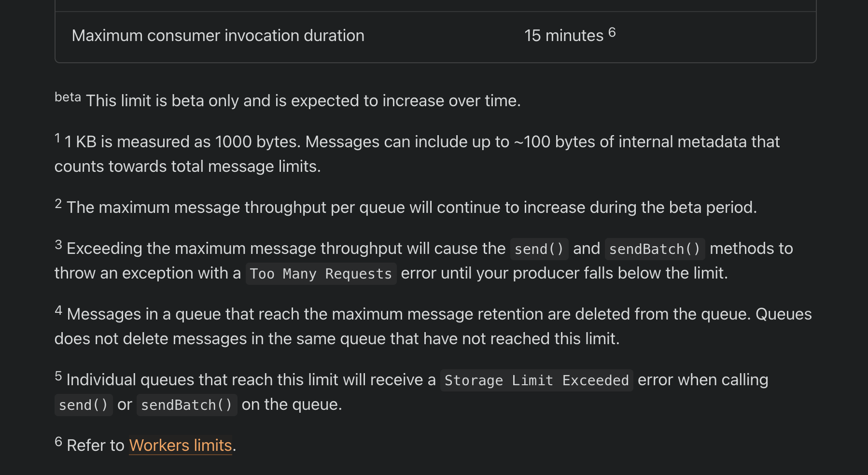Click sendBatch() code before "on the queue"
This screenshot has height=475, width=868.
click(186, 405)
